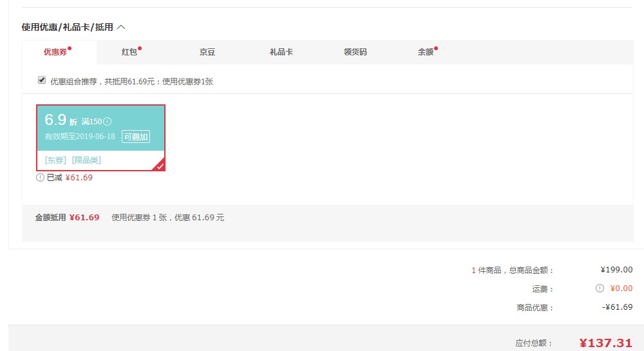The width and height of the screenshot is (644, 351).
Task: Click the 东券 label on the coupon
Action: 55,160
